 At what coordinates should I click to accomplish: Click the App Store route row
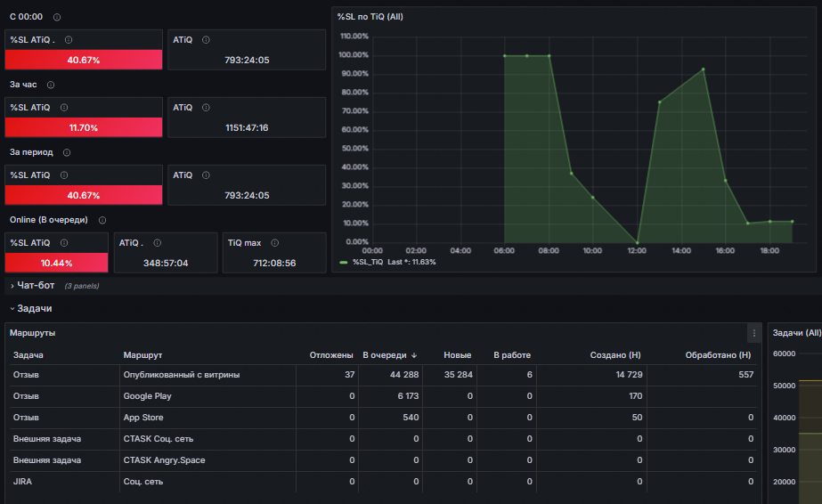[383, 418]
